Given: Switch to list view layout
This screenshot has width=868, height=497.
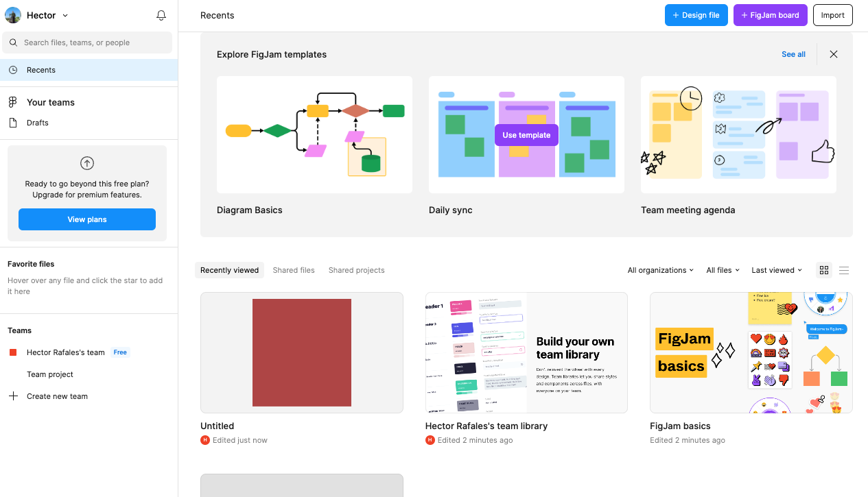Looking at the screenshot, I should (844, 270).
